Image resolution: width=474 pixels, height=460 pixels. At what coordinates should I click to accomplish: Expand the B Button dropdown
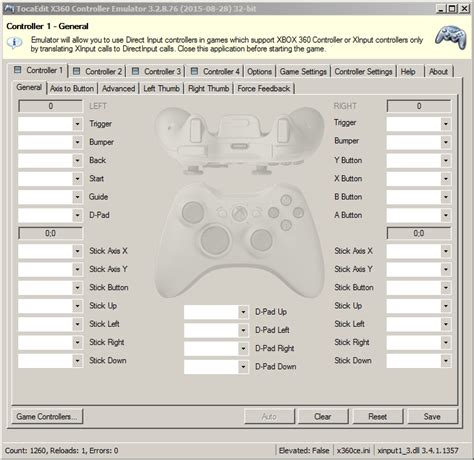click(446, 197)
